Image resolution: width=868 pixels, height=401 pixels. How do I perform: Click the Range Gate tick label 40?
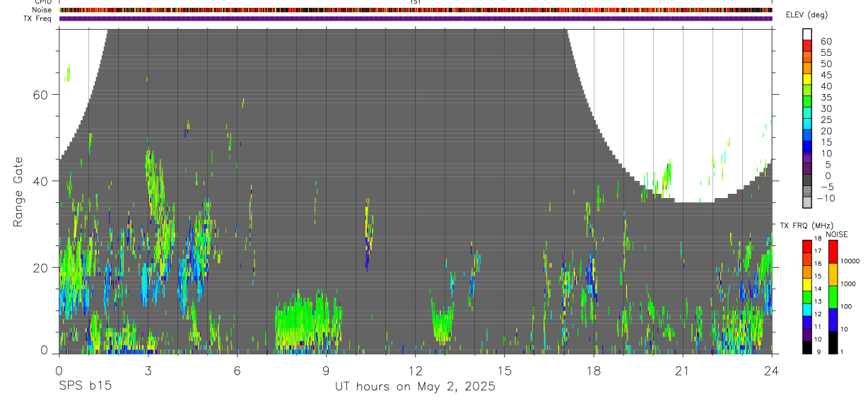tap(40, 181)
